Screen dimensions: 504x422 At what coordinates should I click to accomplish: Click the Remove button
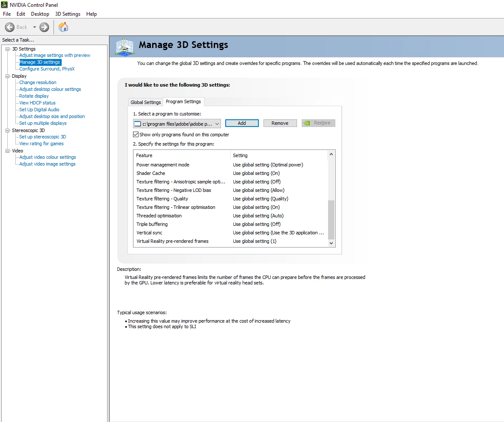(x=280, y=123)
